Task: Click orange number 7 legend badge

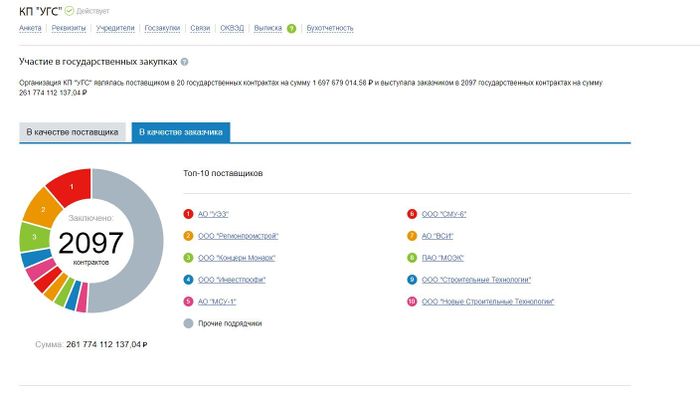Action: [x=412, y=236]
